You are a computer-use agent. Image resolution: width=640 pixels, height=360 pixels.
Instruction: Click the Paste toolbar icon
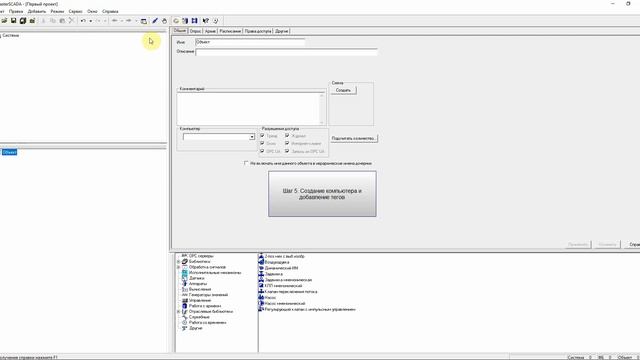62,21
